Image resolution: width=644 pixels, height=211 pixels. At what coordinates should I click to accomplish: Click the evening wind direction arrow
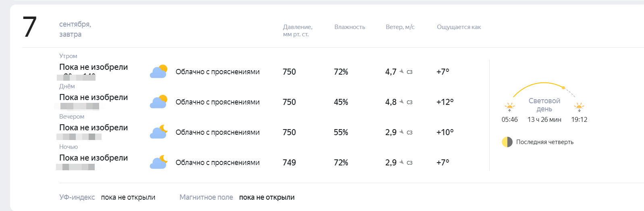(x=401, y=132)
